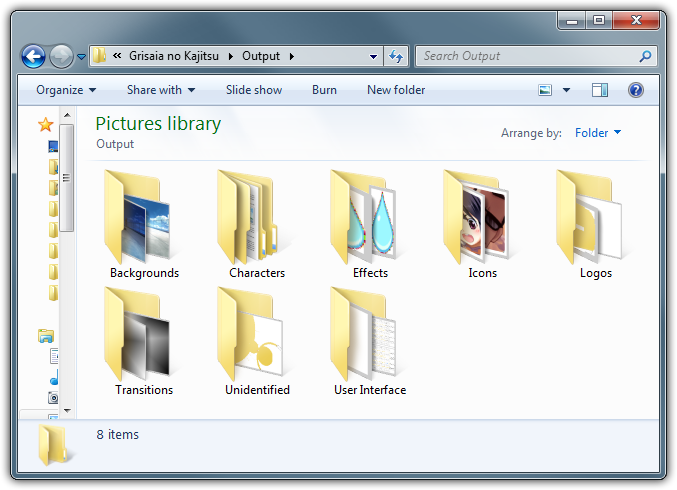Click the navigation pane scroll up arrow
677x490 pixels.
(67, 115)
